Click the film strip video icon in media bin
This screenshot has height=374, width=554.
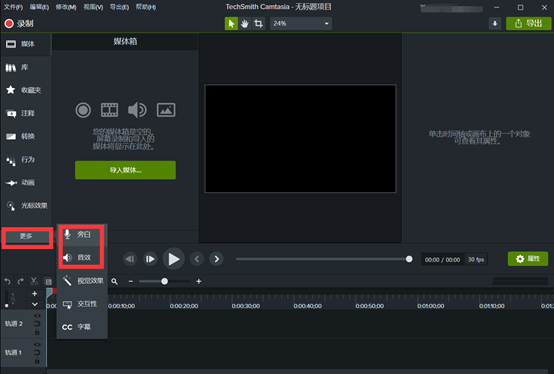pos(110,110)
